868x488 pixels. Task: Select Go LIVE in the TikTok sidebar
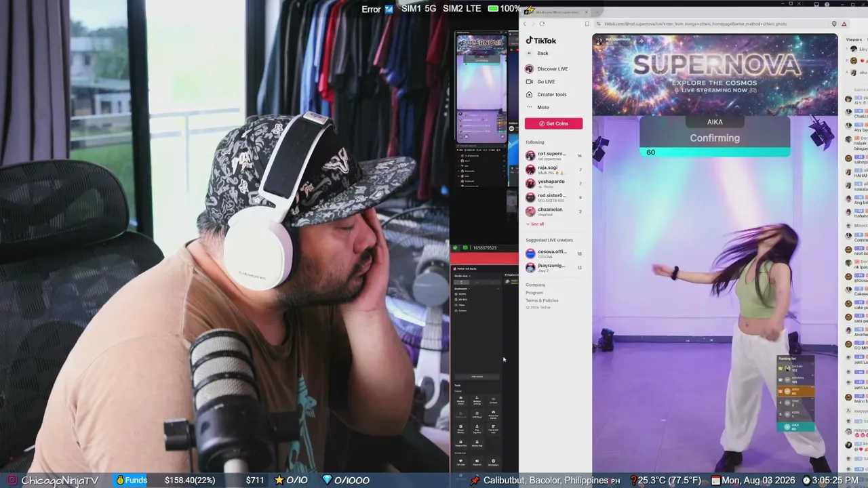(540, 82)
